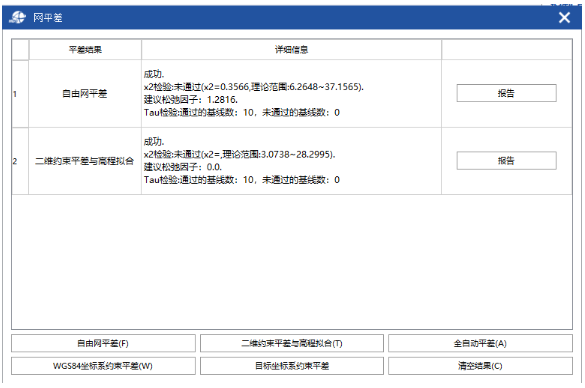Select the 详细信息 column header
Screen dimensions: 585x388
click(x=291, y=50)
